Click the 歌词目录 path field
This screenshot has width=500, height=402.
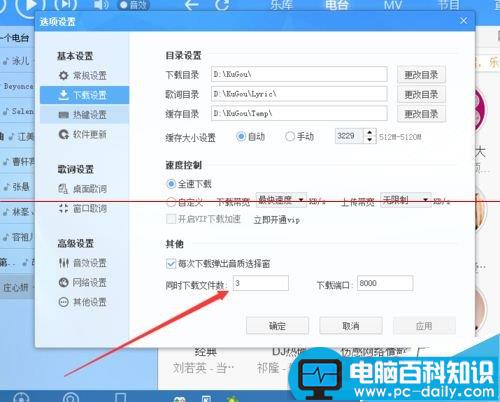pos(299,94)
